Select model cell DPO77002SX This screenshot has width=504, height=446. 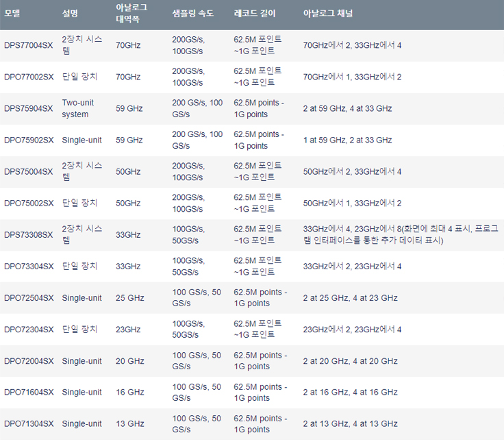coord(29,77)
